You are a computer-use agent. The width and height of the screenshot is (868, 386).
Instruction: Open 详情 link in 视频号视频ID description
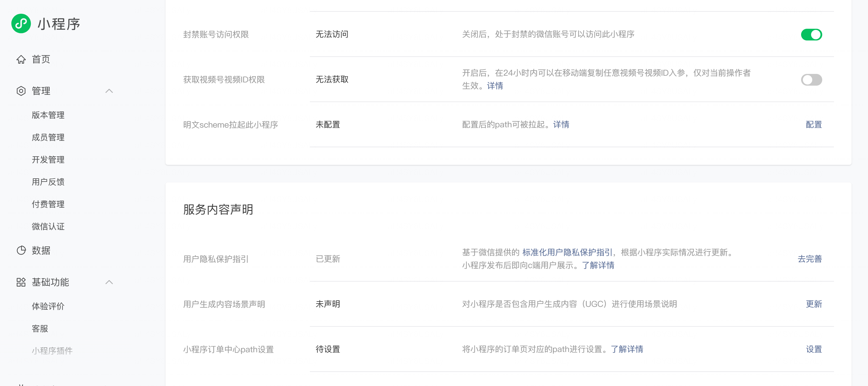tap(495, 86)
